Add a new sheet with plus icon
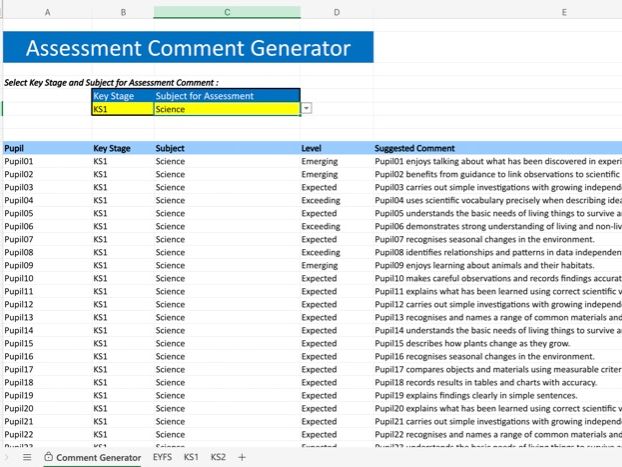 242,457
